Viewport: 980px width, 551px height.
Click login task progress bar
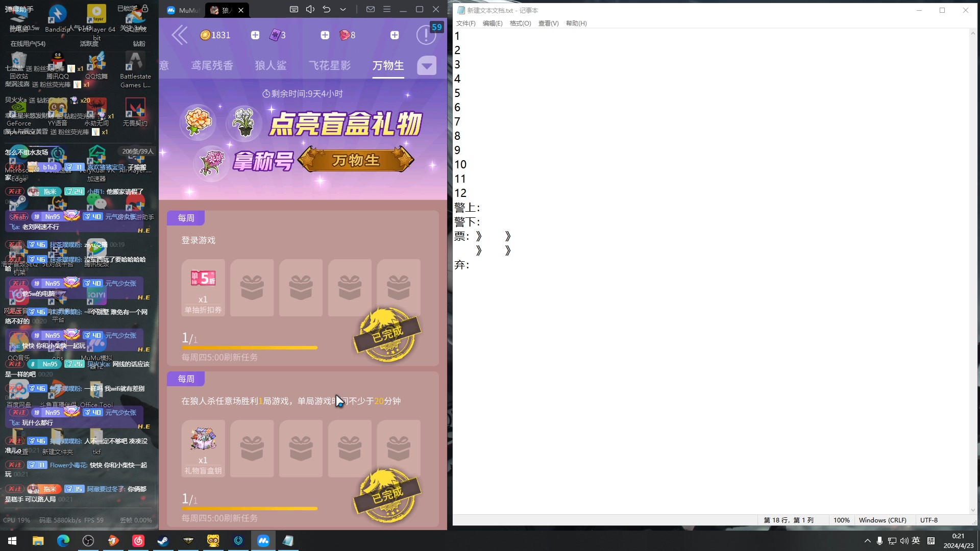[250, 348]
